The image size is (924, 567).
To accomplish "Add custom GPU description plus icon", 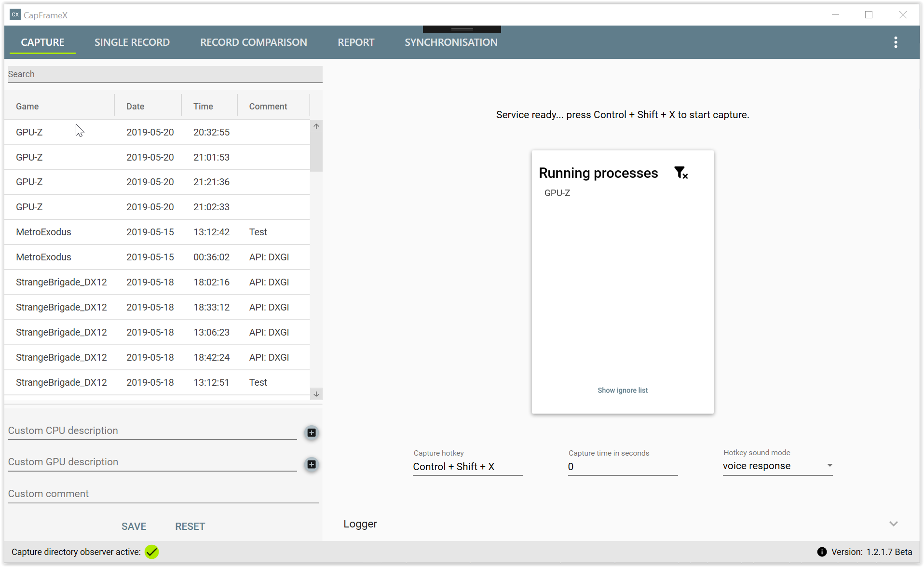I will (x=312, y=464).
